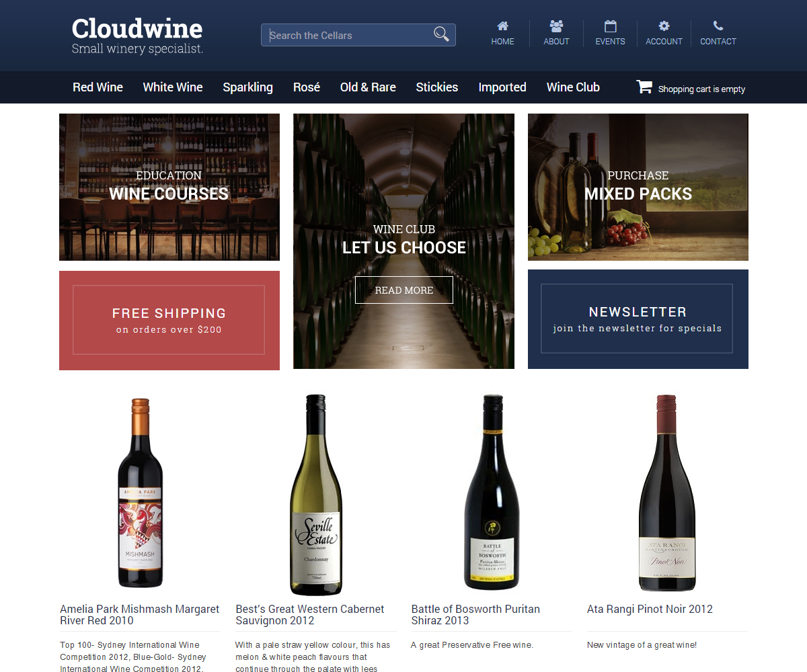Click the Home house icon
The width and height of the screenshot is (807, 672).
pyautogui.click(x=502, y=26)
